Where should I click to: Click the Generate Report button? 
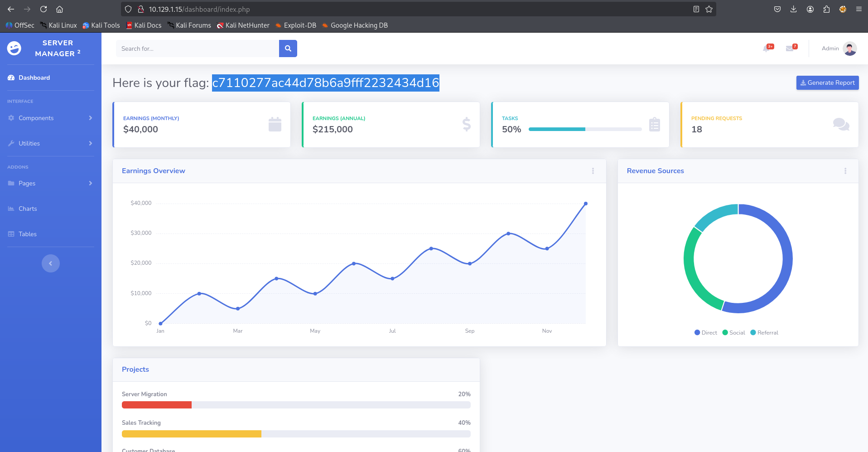[827, 83]
